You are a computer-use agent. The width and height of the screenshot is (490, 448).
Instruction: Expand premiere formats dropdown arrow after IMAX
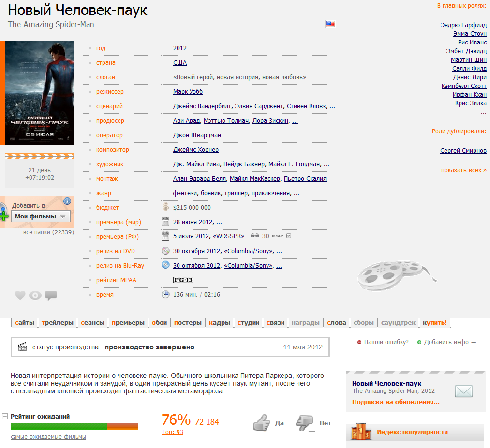289,236
